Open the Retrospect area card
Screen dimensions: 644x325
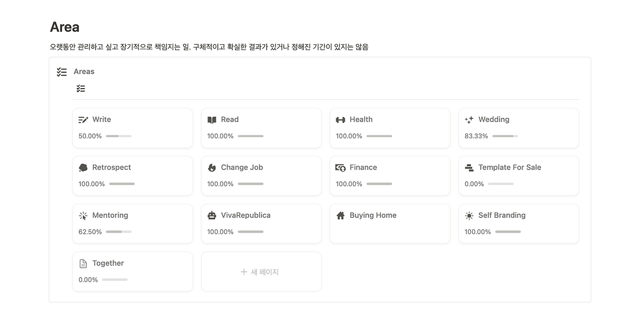pyautogui.click(x=133, y=176)
